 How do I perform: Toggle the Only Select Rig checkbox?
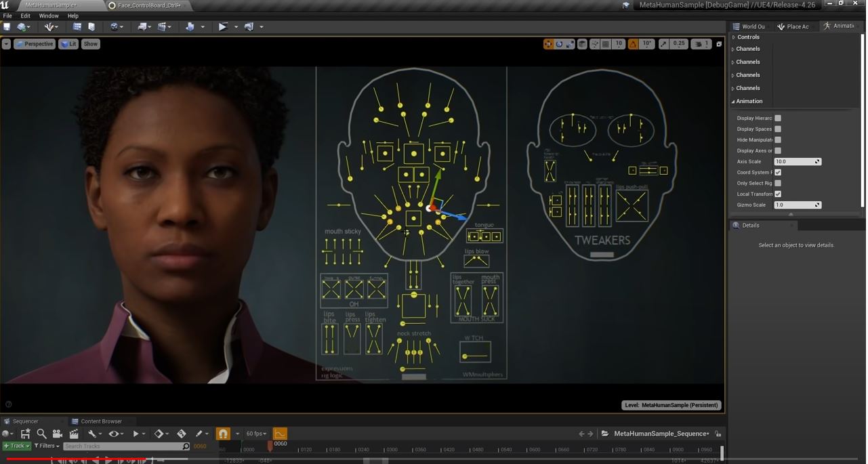(x=778, y=184)
